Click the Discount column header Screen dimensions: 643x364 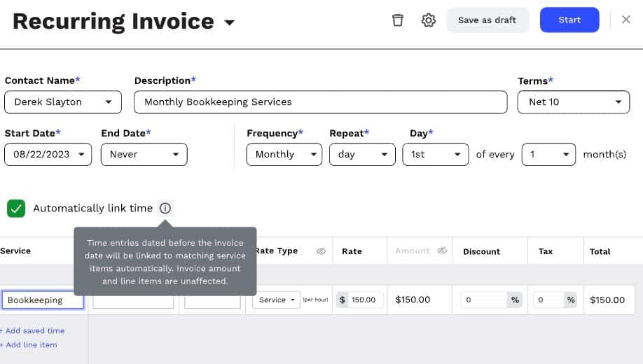pos(481,252)
